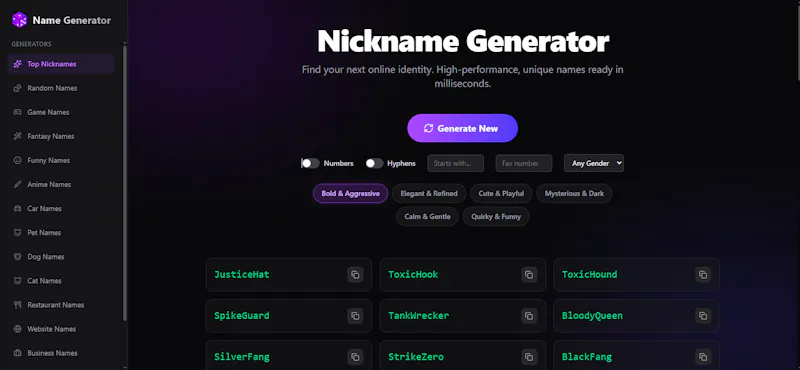Go to Dog Names page
Image resolution: width=800 pixels, height=370 pixels.
[61, 257]
